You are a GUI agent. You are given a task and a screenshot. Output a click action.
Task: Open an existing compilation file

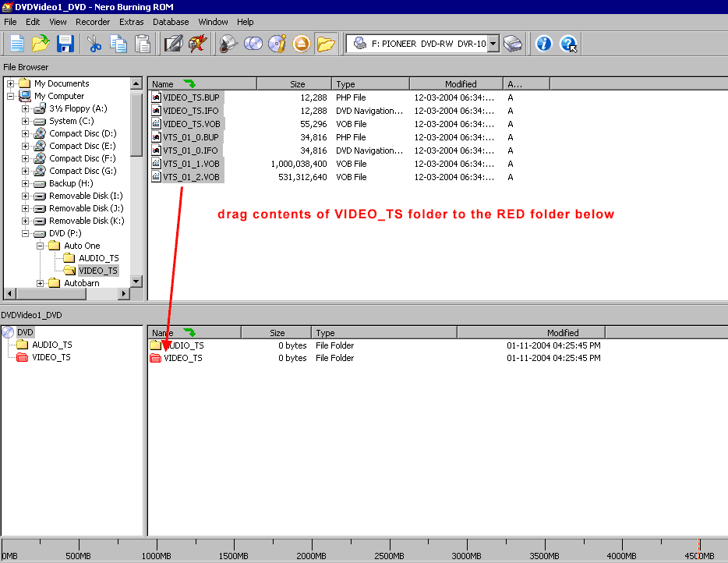41,44
